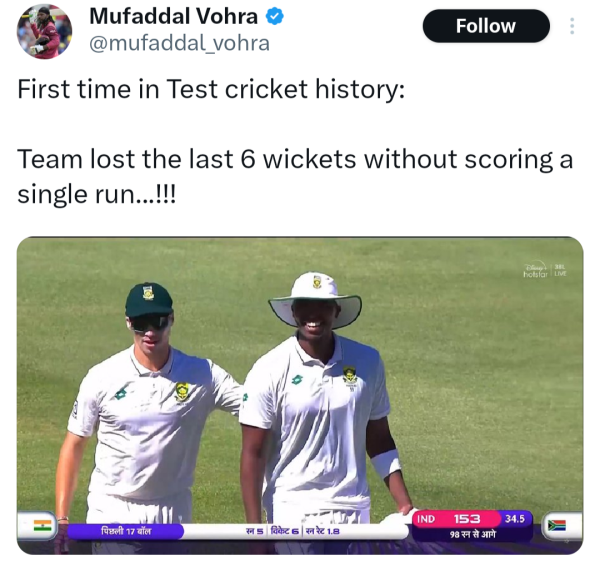Open the tweet's cricket match image

pos(300,400)
